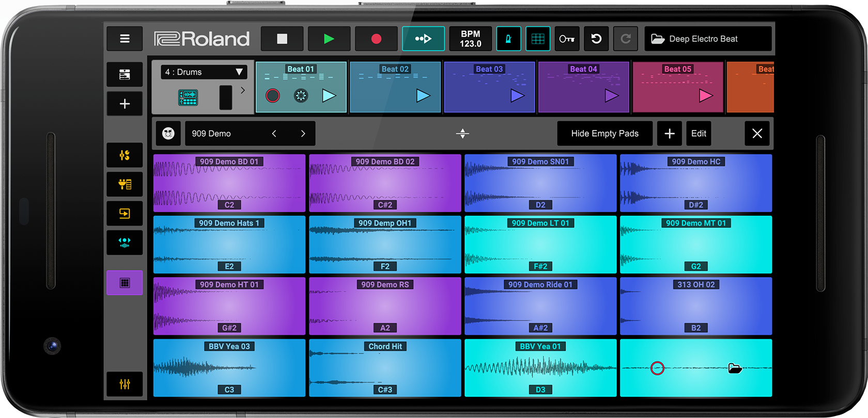Trigger the 909 Demo SN01 pad

coord(540,183)
